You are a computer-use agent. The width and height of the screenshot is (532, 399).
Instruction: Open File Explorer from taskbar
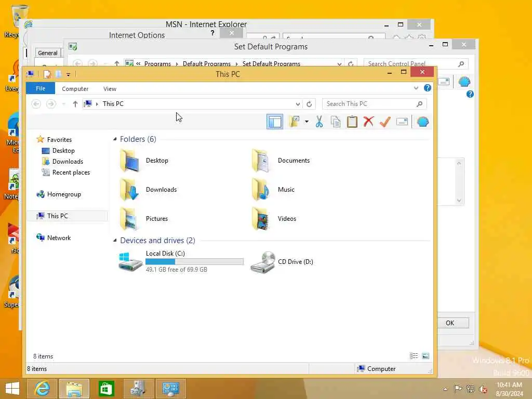pyautogui.click(x=74, y=389)
